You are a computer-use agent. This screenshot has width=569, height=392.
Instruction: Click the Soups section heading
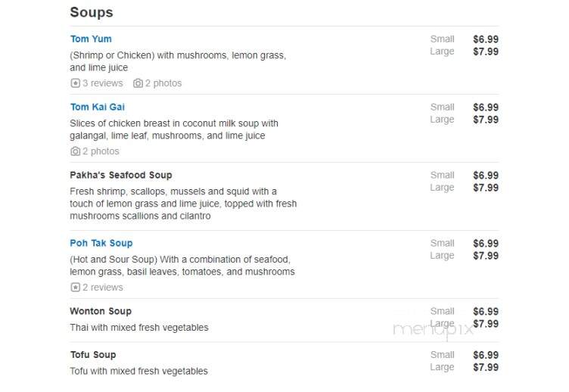92,12
